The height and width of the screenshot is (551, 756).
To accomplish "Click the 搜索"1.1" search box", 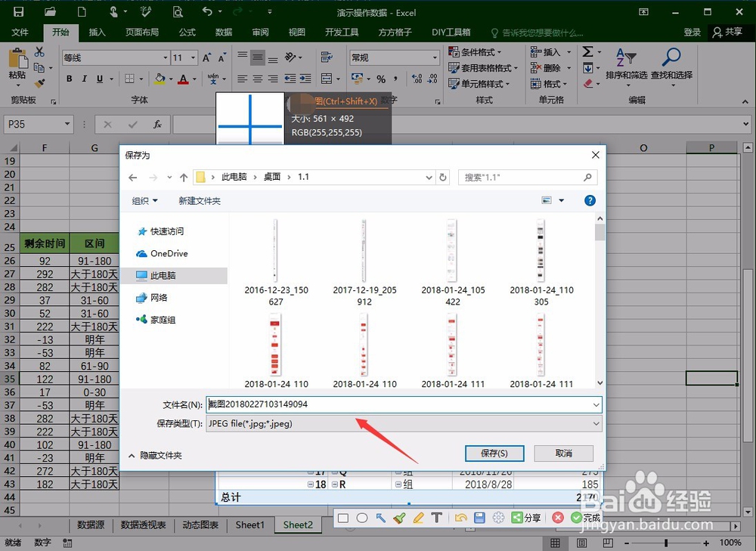I will pyautogui.click(x=528, y=178).
